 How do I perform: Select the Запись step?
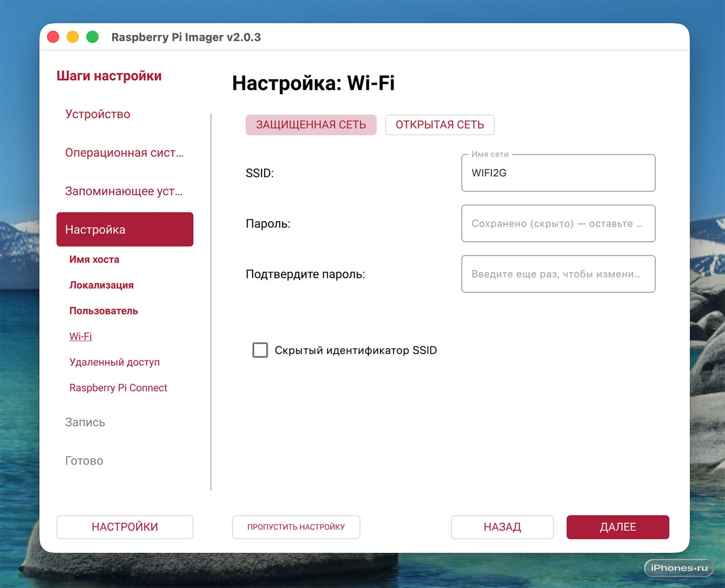(x=85, y=422)
